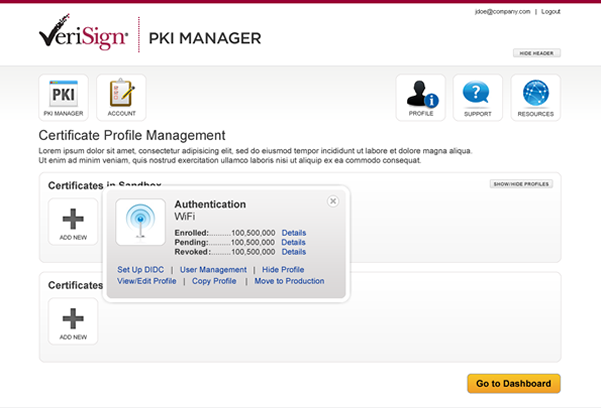Viewport: 601px width, 408px height.
Task: View Details for Revoked certificates
Action: [293, 251]
